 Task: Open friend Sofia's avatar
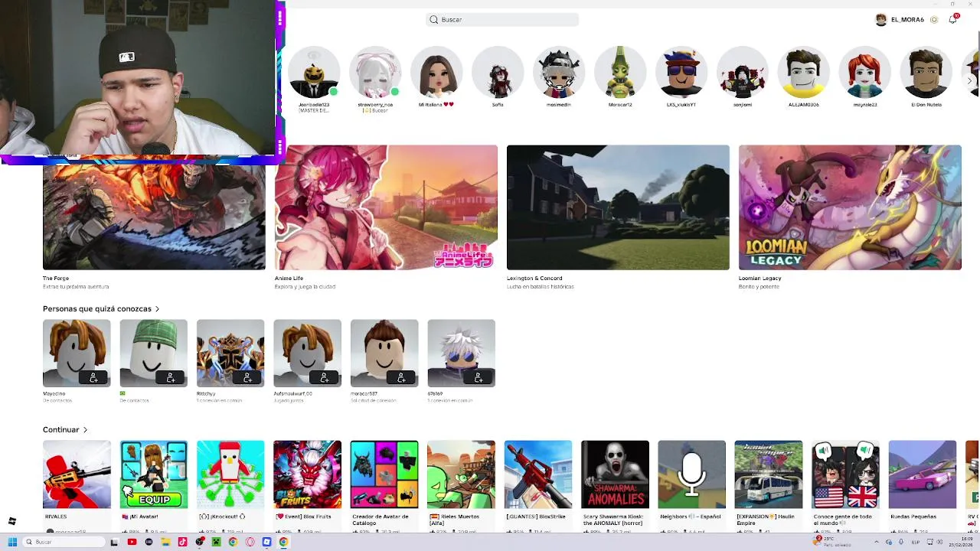tap(498, 73)
